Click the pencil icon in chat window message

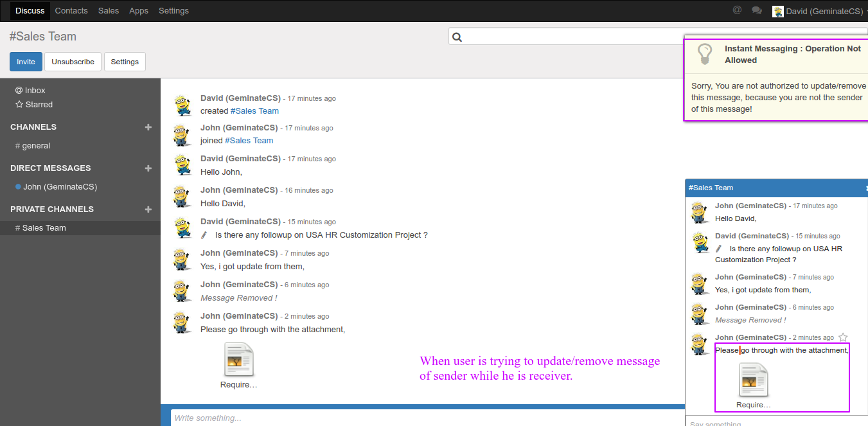click(x=719, y=249)
